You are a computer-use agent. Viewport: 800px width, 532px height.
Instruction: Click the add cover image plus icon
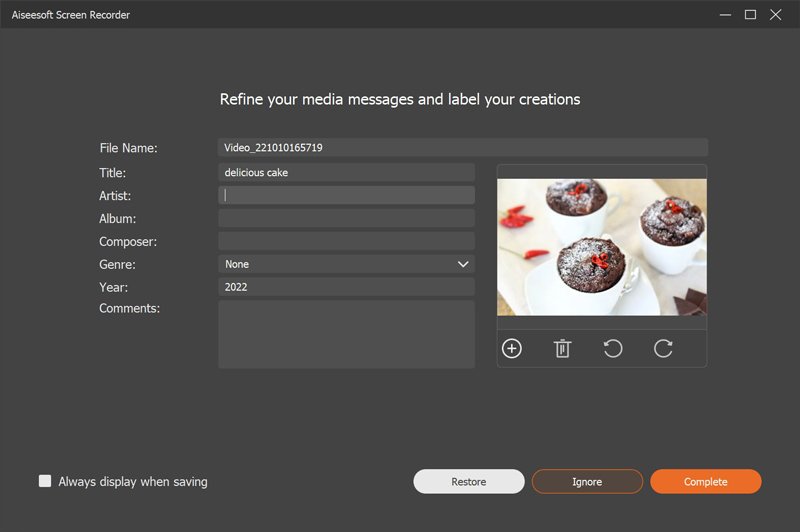coord(512,348)
